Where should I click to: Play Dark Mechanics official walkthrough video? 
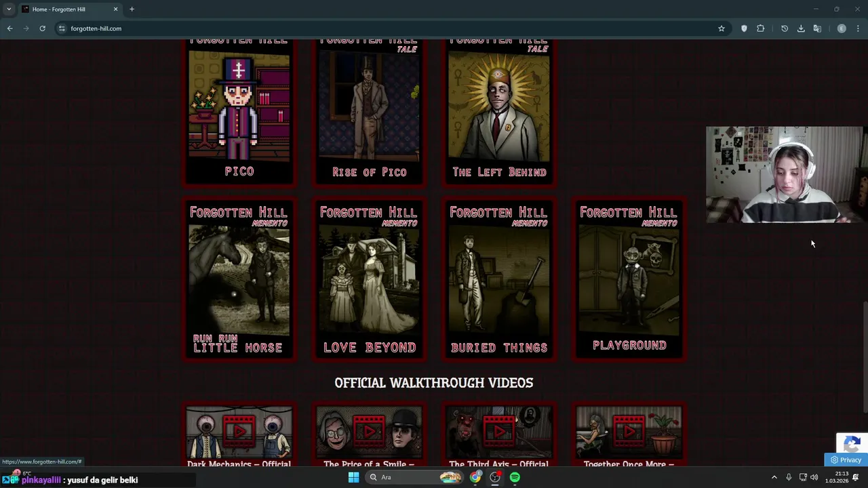(x=239, y=432)
